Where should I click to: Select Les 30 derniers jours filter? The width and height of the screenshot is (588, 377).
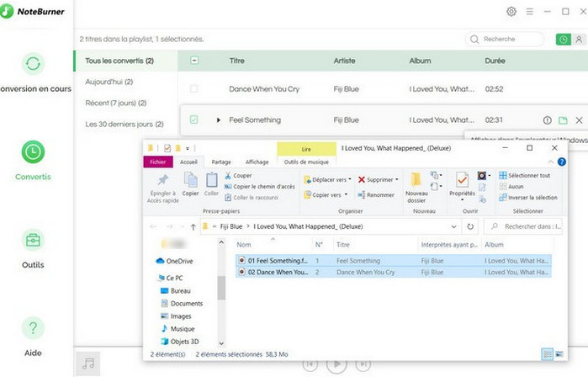[126, 125]
